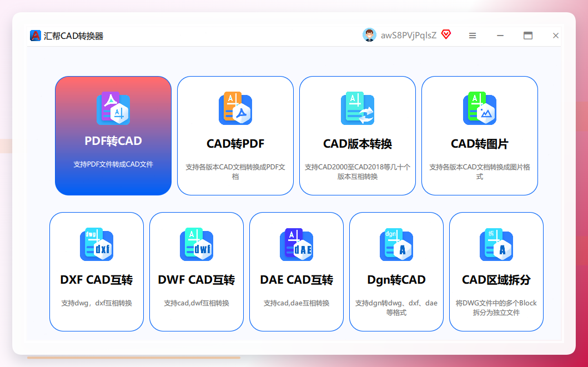Select the DWF CAD互转 title
The image size is (588, 367).
tap(197, 280)
